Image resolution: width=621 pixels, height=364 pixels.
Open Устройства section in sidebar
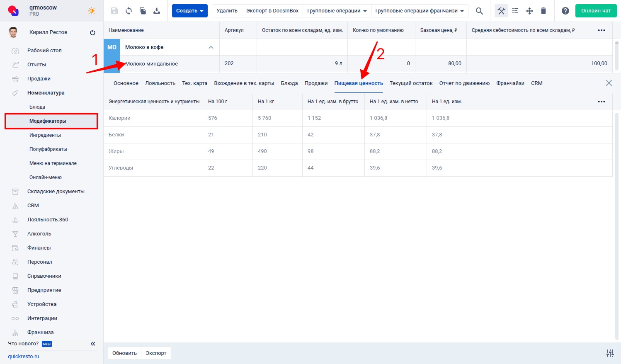click(x=42, y=304)
